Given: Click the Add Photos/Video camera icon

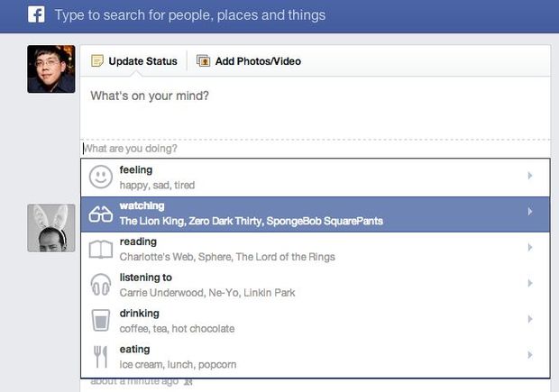Looking at the screenshot, I should 203,61.
